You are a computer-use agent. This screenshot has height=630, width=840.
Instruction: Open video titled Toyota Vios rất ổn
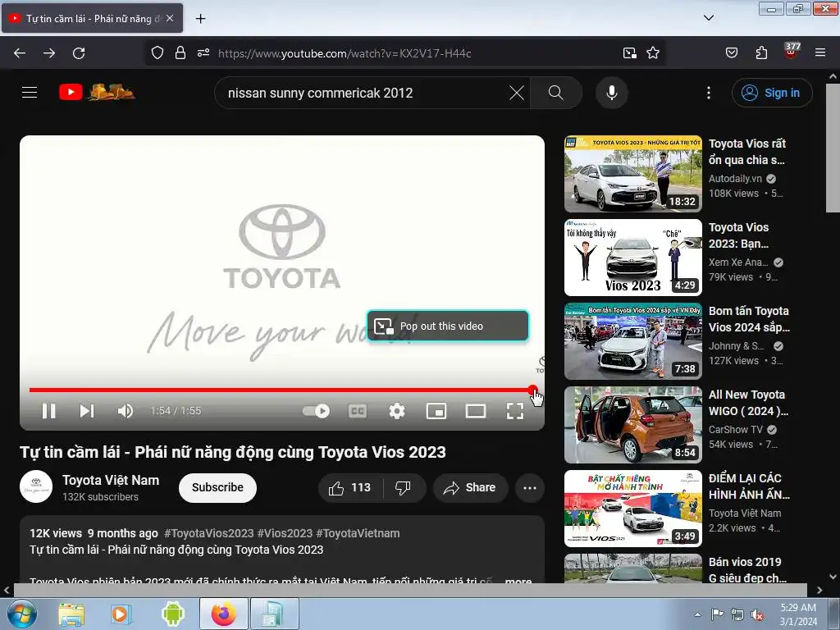(x=747, y=152)
